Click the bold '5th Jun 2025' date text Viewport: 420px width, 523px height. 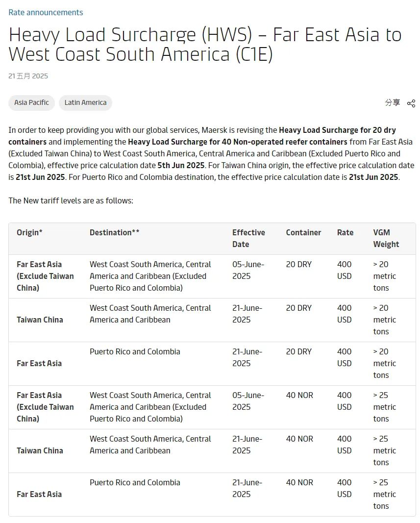click(x=181, y=166)
